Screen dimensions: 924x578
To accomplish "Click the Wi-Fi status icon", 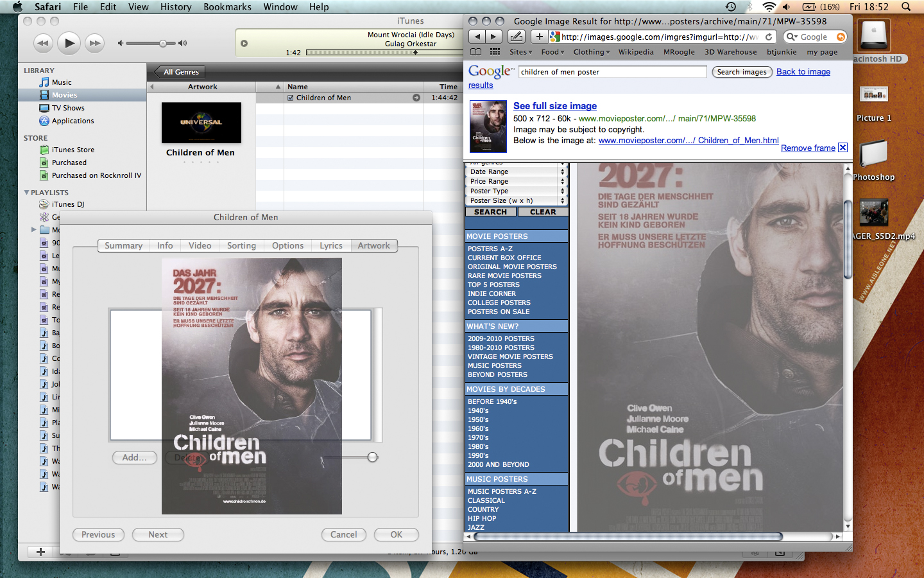I will (x=769, y=6).
